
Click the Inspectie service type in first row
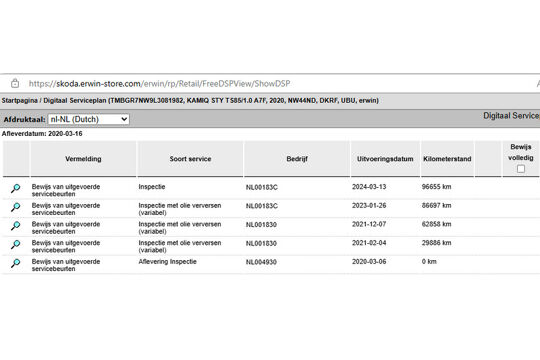point(152,187)
